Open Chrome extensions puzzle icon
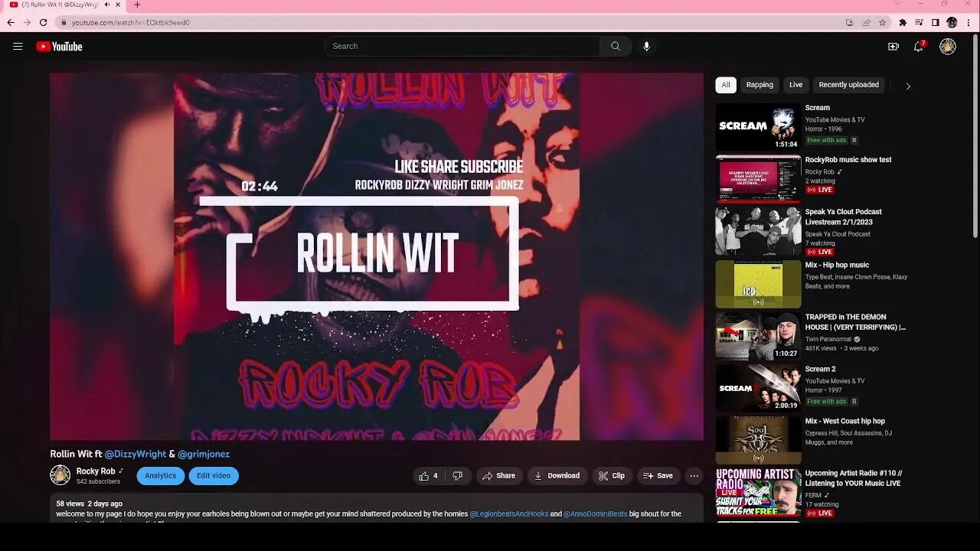The height and width of the screenshot is (551, 980). (903, 23)
